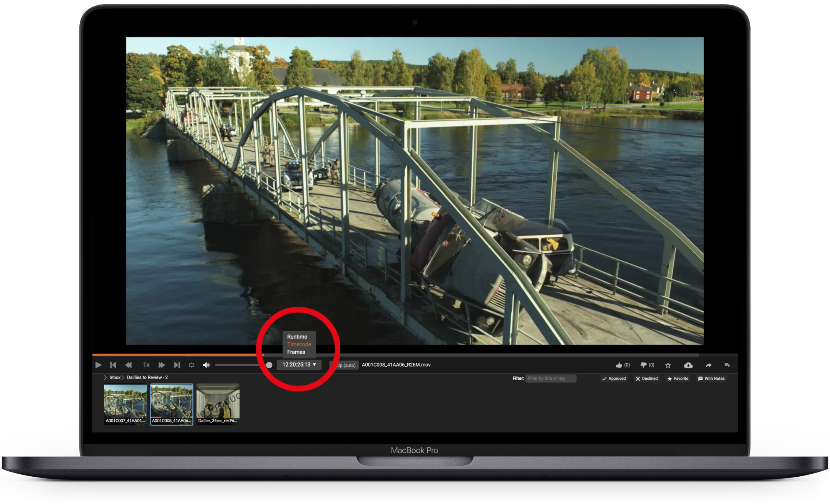This screenshot has width=830, height=504.
Task: Mark clip as favorite with star icon
Action: 668,365
